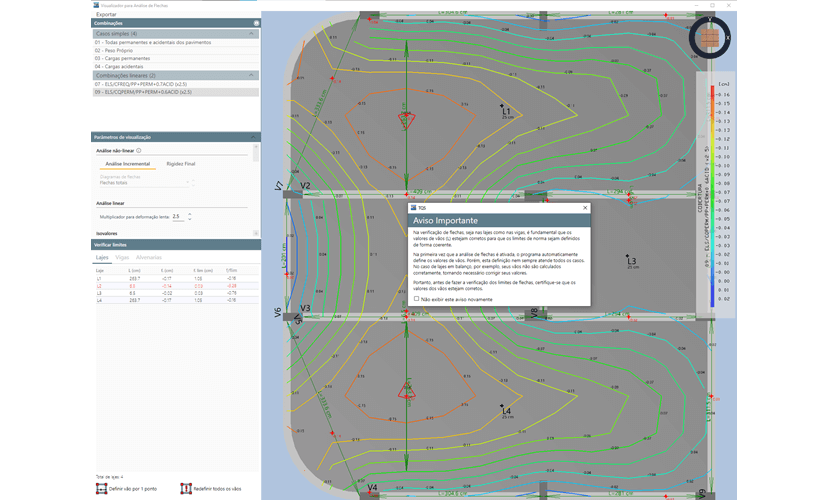Check 'Não exibir este aviso novamente'
Viewport: 828px width, 500px height.
coord(416,298)
